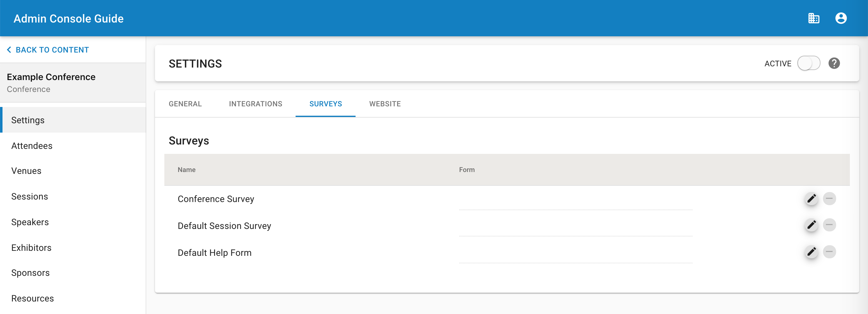Click the Default Help Form row name
This screenshot has height=314, width=868.
pos(214,253)
